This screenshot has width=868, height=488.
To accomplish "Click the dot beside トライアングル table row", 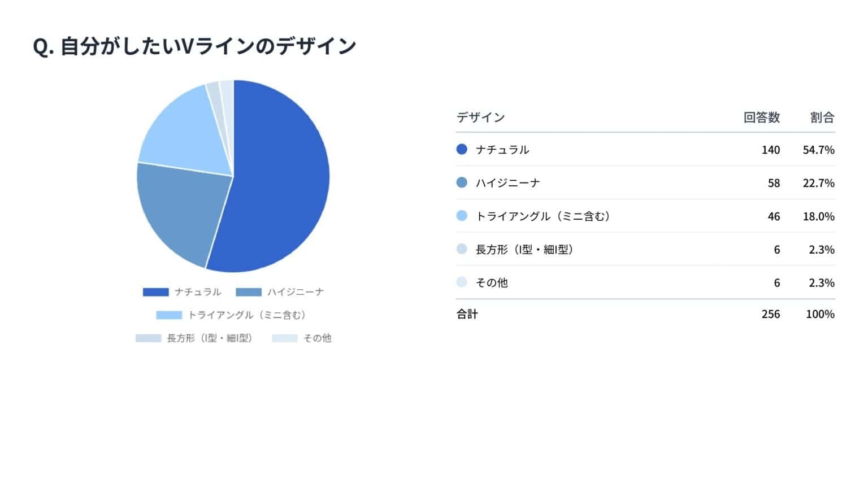I will click(462, 216).
